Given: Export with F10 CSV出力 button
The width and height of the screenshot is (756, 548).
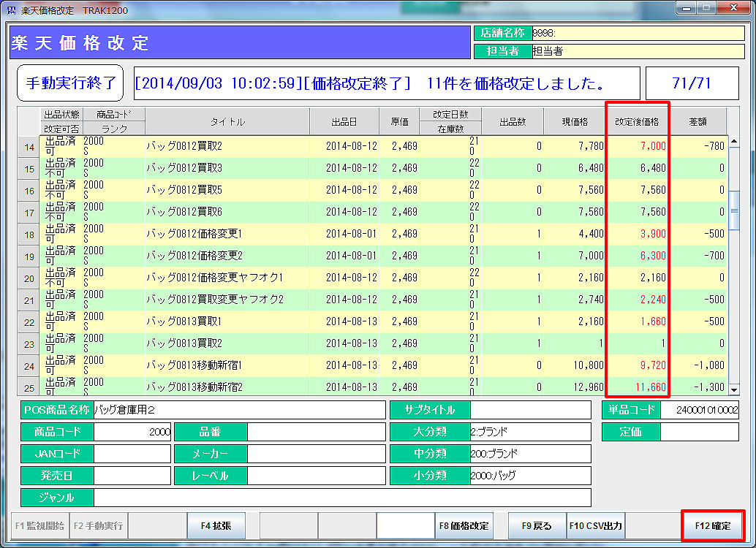Looking at the screenshot, I should click(x=595, y=525).
